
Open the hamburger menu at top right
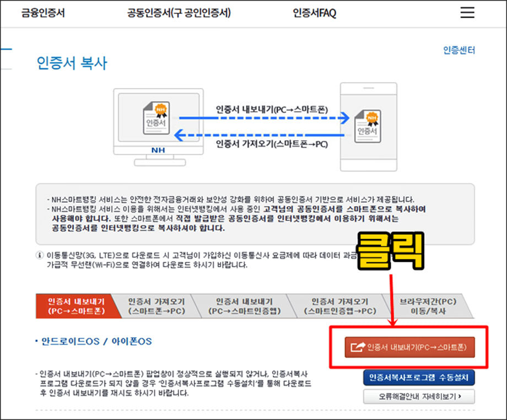coord(467,13)
